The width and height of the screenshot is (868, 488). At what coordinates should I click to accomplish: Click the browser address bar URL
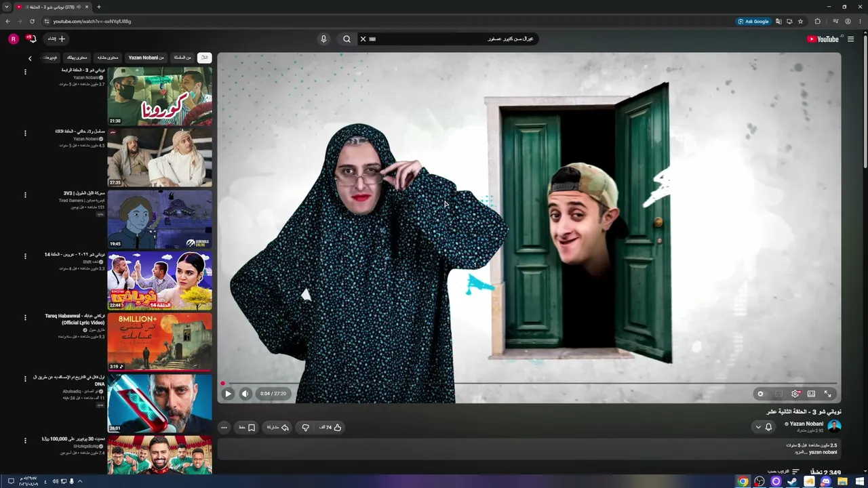coord(92,22)
